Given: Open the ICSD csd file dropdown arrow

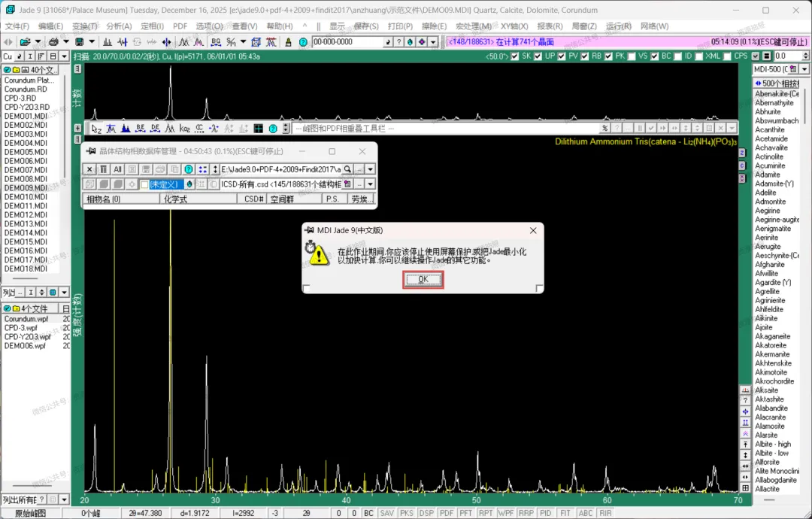Looking at the screenshot, I should pyautogui.click(x=370, y=184).
